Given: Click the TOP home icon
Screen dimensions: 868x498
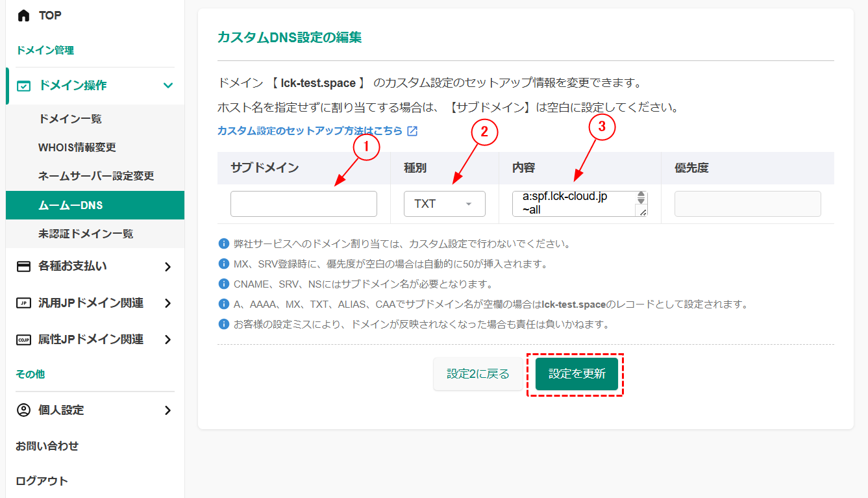Looking at the screenshot, I should coord(24,15).
